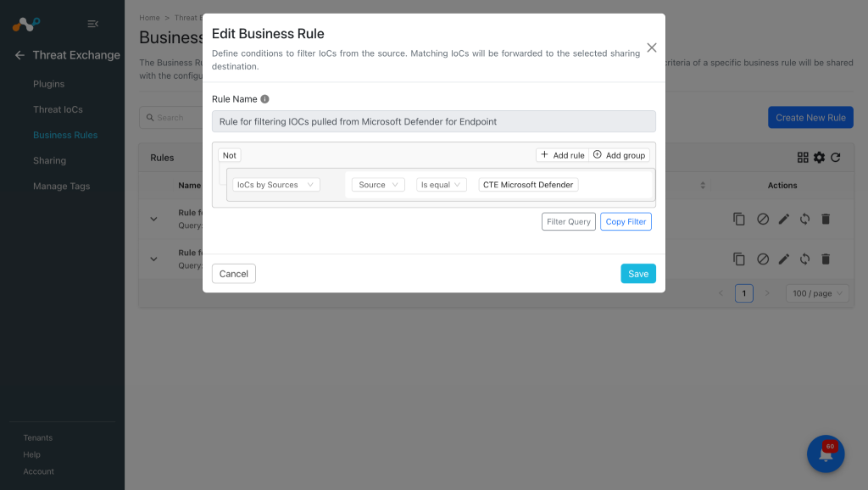Open table settings gear icon
The width and height of the screenshot is (868, 490).
[819, 158]
